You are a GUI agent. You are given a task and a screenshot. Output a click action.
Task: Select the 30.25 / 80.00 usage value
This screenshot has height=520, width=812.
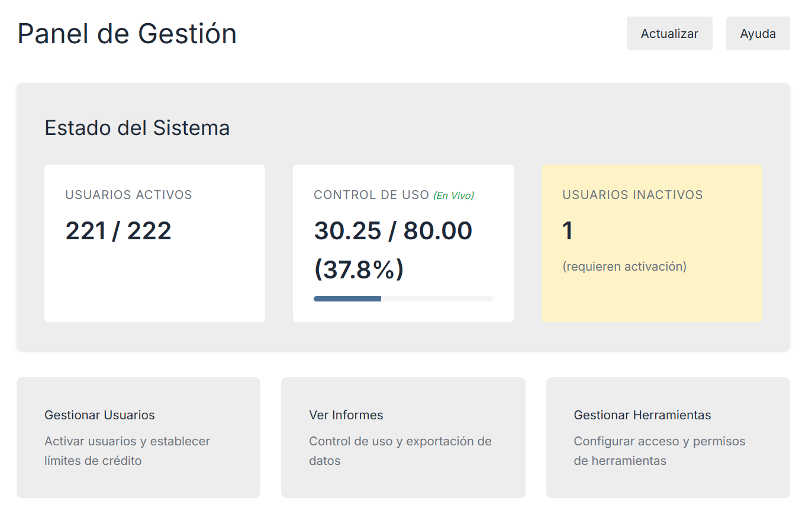pyautogui.click(x=393, y=231)
